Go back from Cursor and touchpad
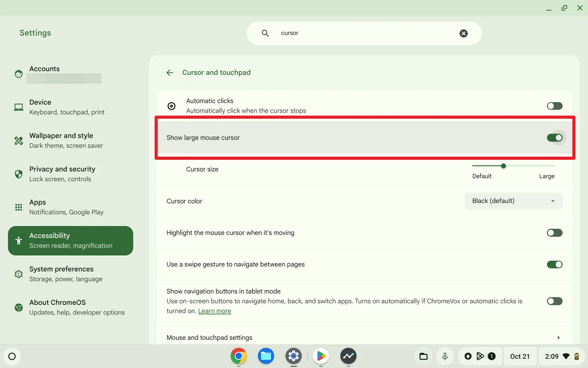Screen dimensions: 588x368 [170, 73]
